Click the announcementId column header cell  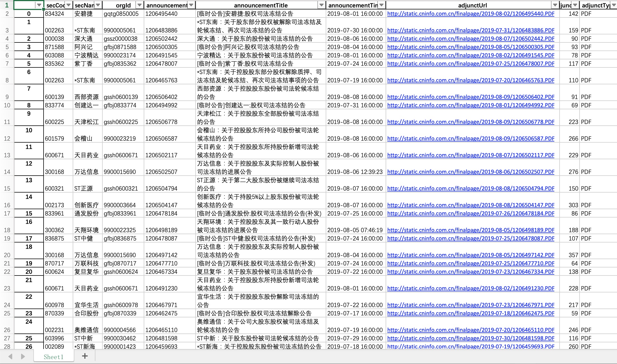click(x=166, y=5)
